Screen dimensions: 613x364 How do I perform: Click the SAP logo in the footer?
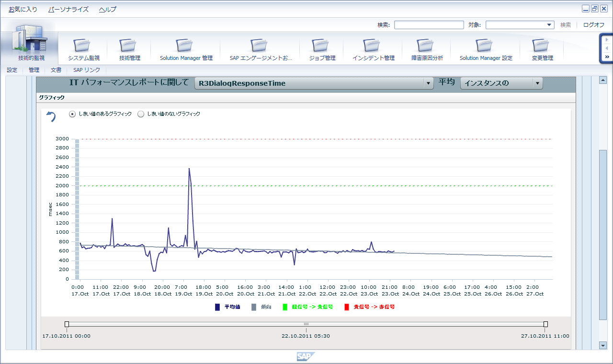(x=306, y=356)
